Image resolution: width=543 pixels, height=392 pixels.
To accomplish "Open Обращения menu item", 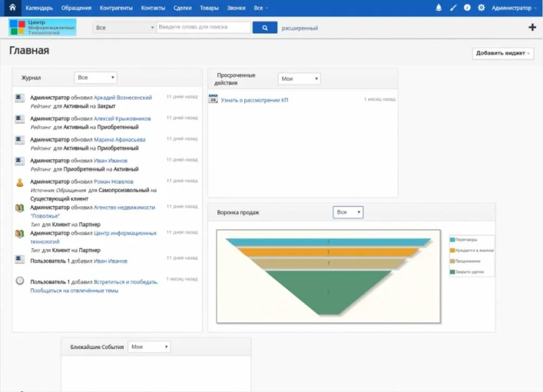I will pos(76,8).
